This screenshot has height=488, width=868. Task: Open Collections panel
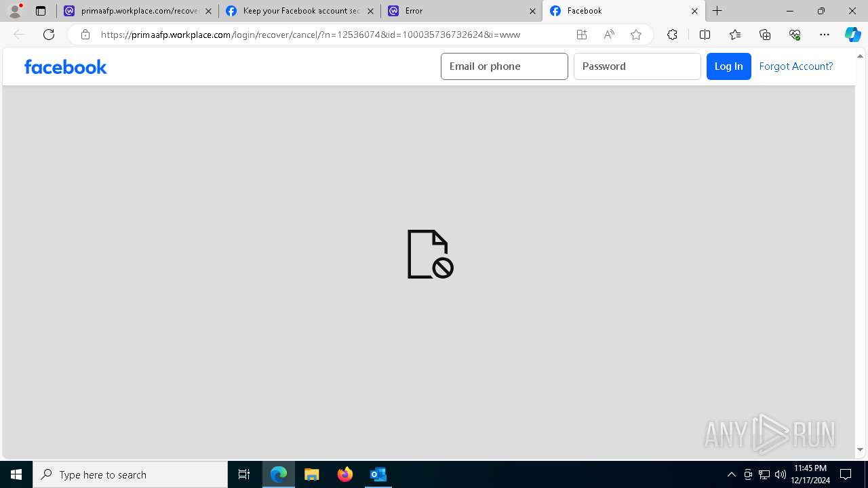click(765, 35)
